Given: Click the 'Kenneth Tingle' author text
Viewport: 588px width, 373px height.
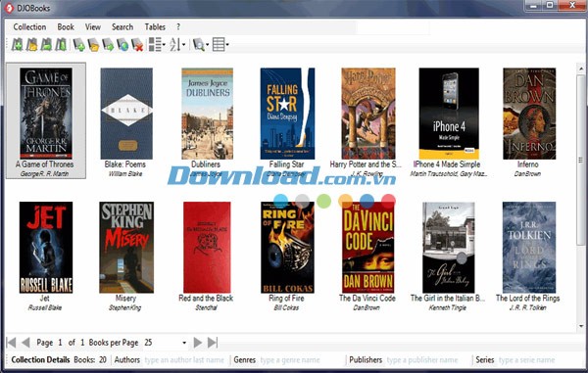Looking at the screenshot, I should [x=448, y=307].
